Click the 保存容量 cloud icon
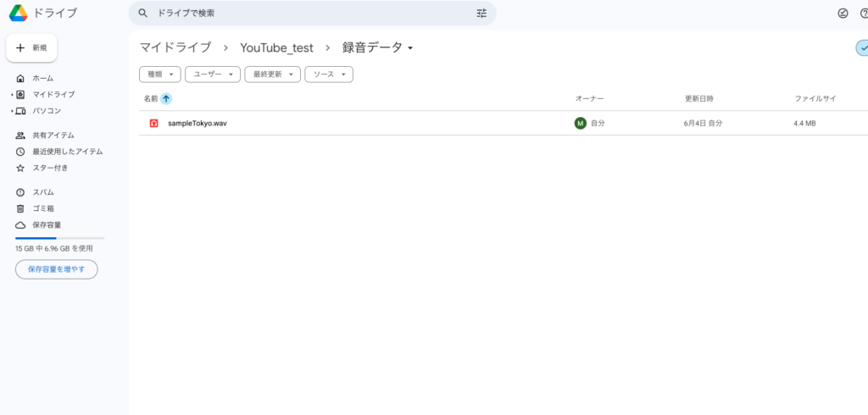868x415 pixels. coord(20,225)
